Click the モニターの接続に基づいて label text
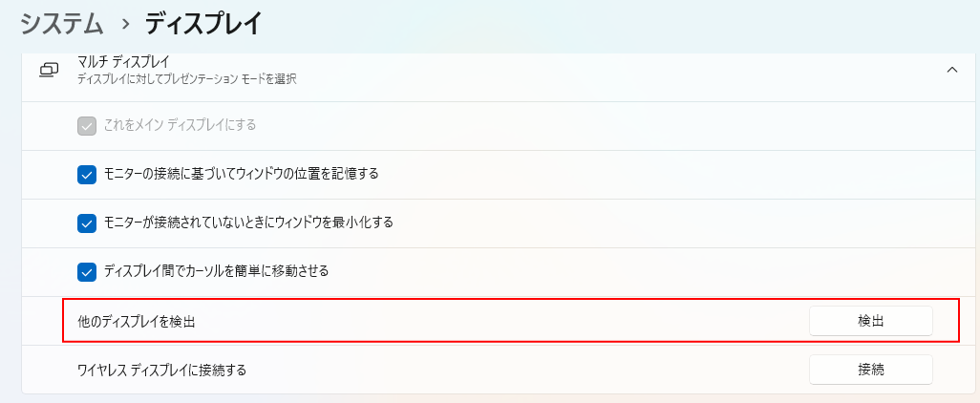This screenshot has height=403, width=980. click(x=241, y=174)
